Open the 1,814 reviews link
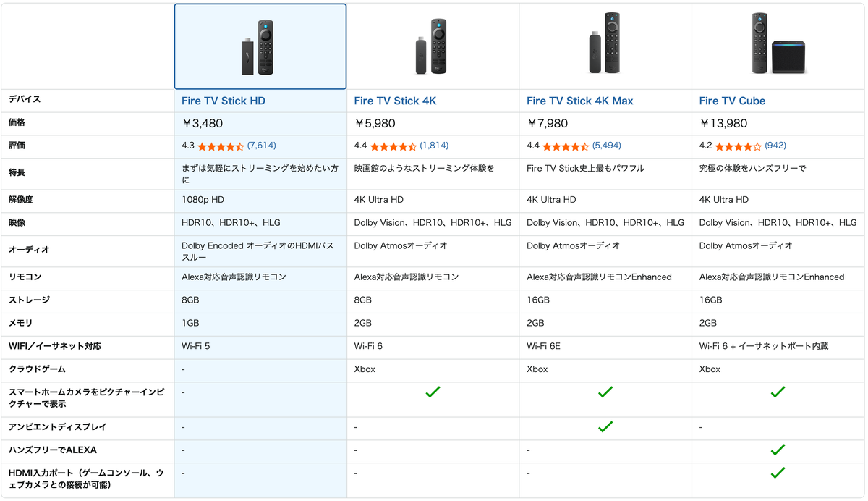The height and width of the screenshot is (501, 868). [434, 146]
